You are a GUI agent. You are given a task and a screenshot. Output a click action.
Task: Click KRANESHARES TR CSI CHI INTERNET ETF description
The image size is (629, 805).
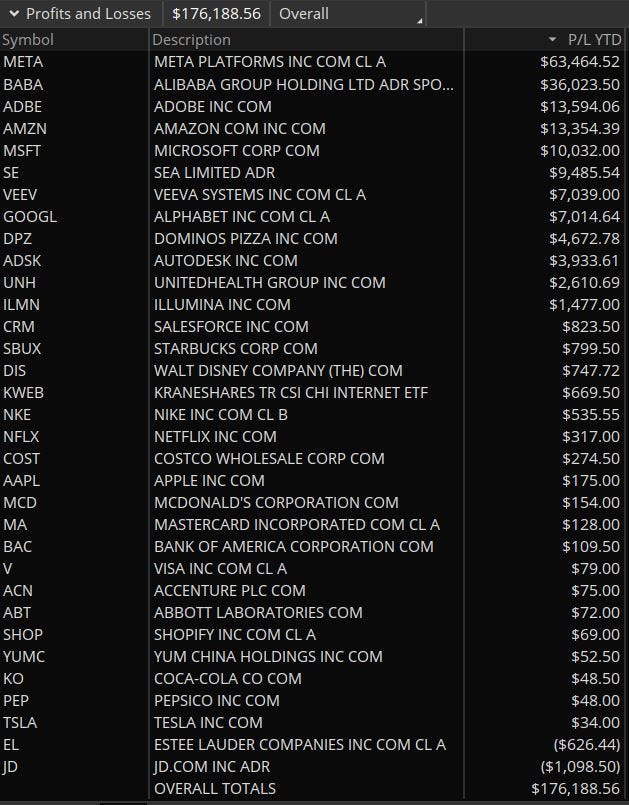click(x=291, y=393)
